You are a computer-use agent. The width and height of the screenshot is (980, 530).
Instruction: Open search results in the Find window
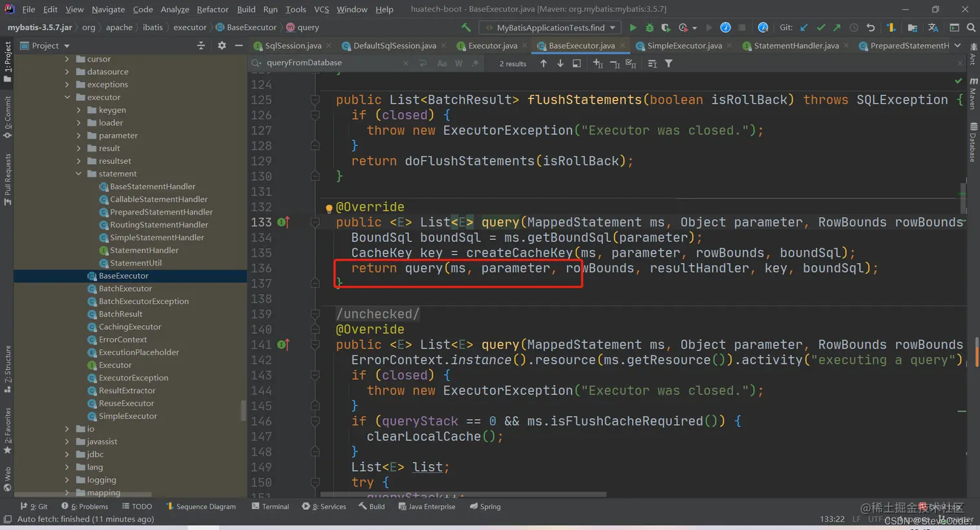577,63
